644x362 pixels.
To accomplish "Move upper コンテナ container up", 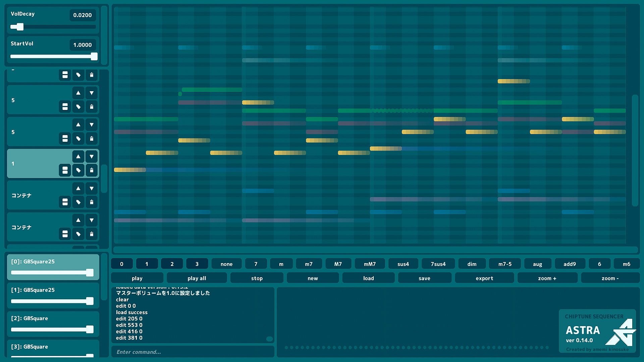I will pos(78,188).
